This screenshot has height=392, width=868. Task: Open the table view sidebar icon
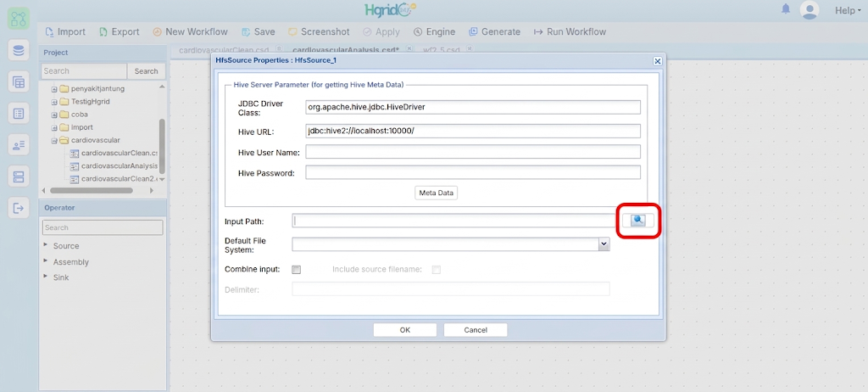[19, 82]
